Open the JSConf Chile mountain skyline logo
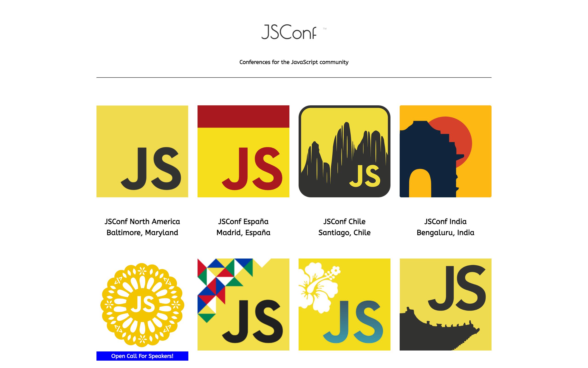Image resolution: width=588 pixels, height=368 pixels. [x=344, y=151]
